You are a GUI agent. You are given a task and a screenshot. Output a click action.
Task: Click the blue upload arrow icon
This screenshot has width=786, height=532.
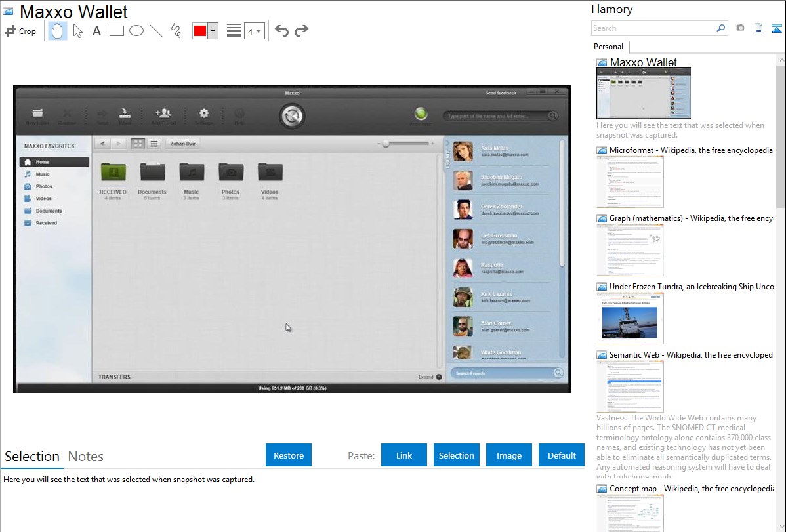776,28
